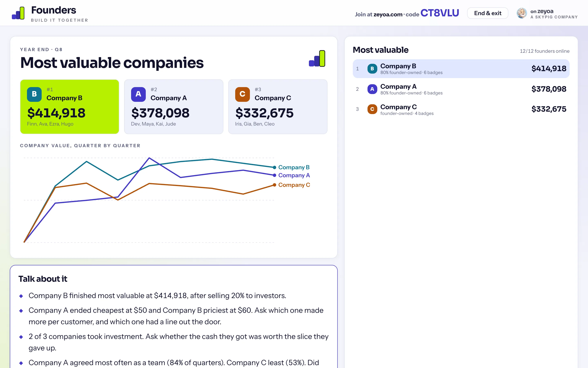Click the Talk about it heading

[43, 279]
